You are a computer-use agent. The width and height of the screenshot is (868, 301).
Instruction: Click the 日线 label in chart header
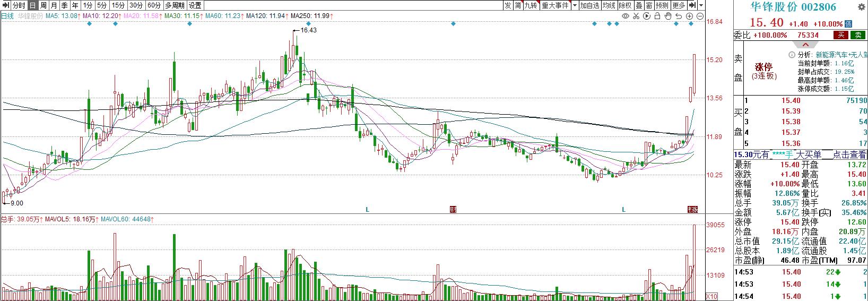[7, 16]
